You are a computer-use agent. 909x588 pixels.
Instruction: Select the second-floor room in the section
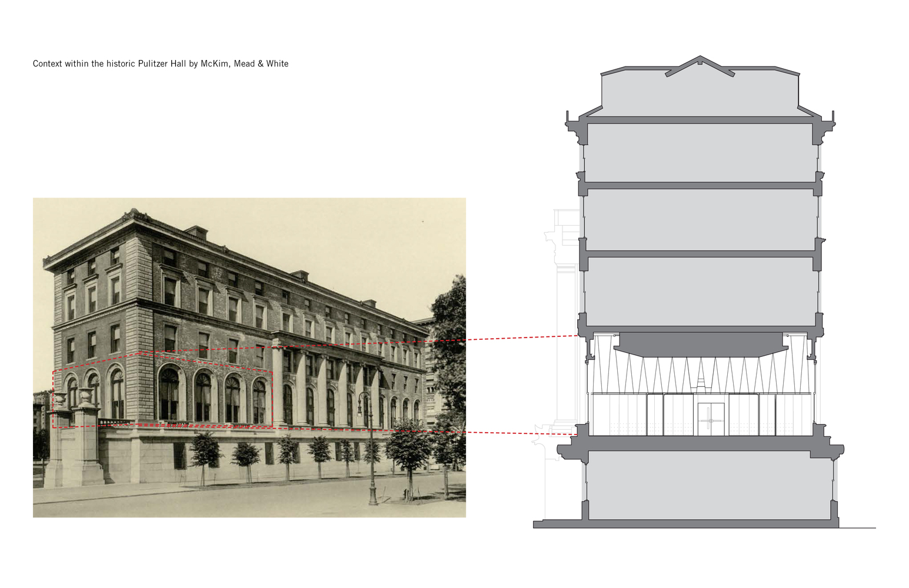click(700, 291)
